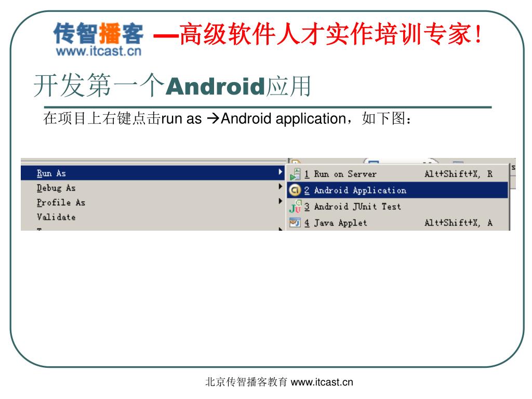
Task: Click the Android Application round icon
Action: (x=295, y=190)
